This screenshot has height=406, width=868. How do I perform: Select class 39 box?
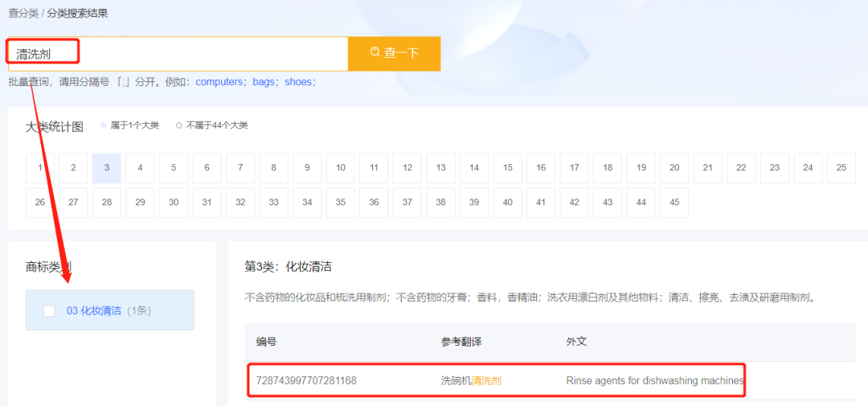coord(474,203)
